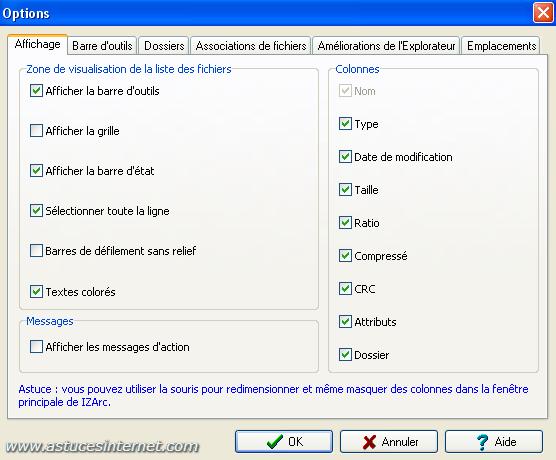
Task: Enable Afficher les messages d'action
Action: [36, 347]
